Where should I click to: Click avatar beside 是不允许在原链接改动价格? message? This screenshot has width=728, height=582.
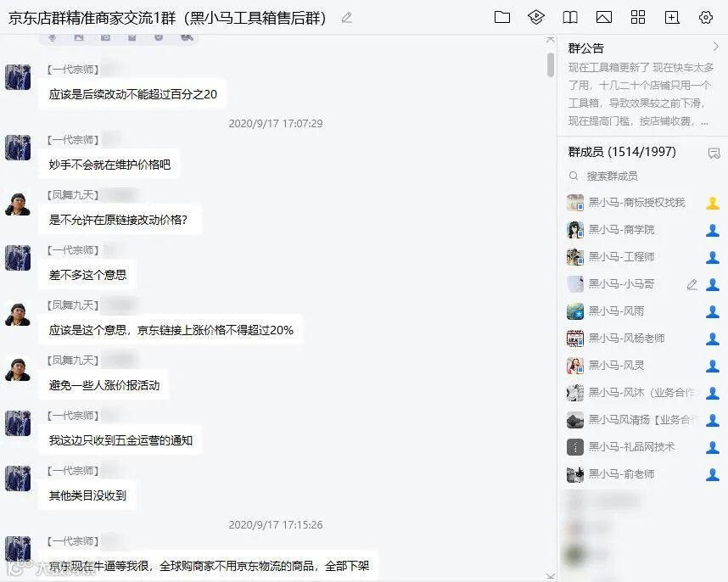(x=18, y=203)
